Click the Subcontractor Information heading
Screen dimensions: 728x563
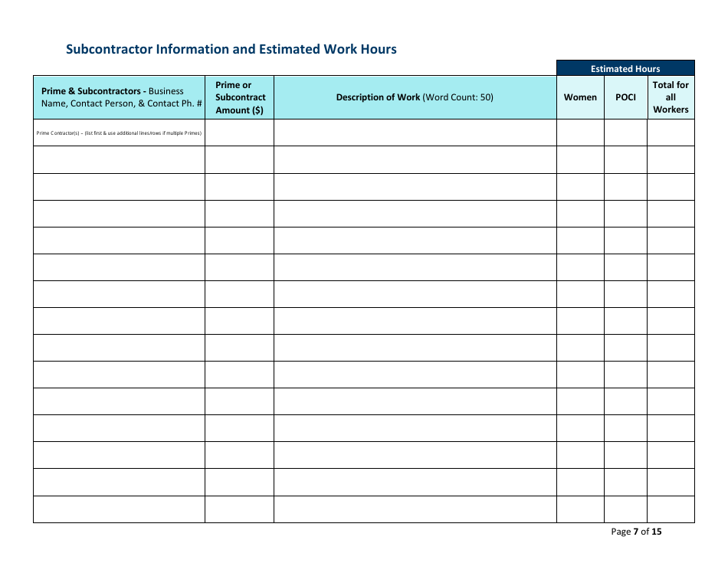click(231, 49)
